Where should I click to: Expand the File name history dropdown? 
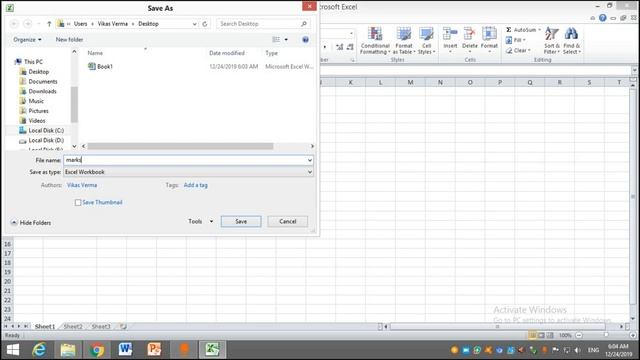click(310, 160)
